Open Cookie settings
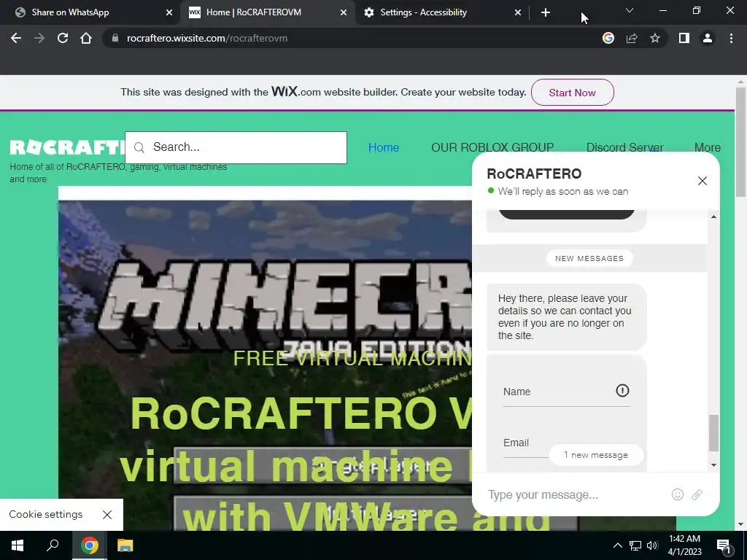747x560 pixels. pos(46,514)
